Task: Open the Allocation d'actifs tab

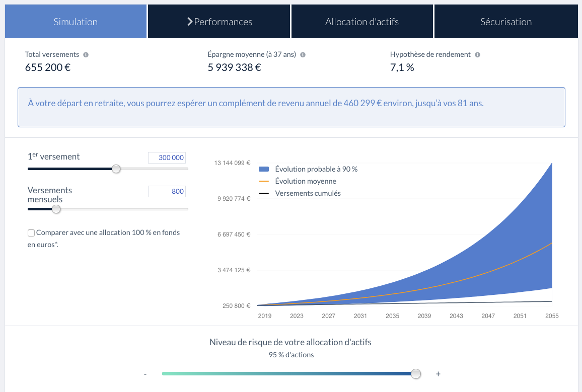Action: coord(362,22)
